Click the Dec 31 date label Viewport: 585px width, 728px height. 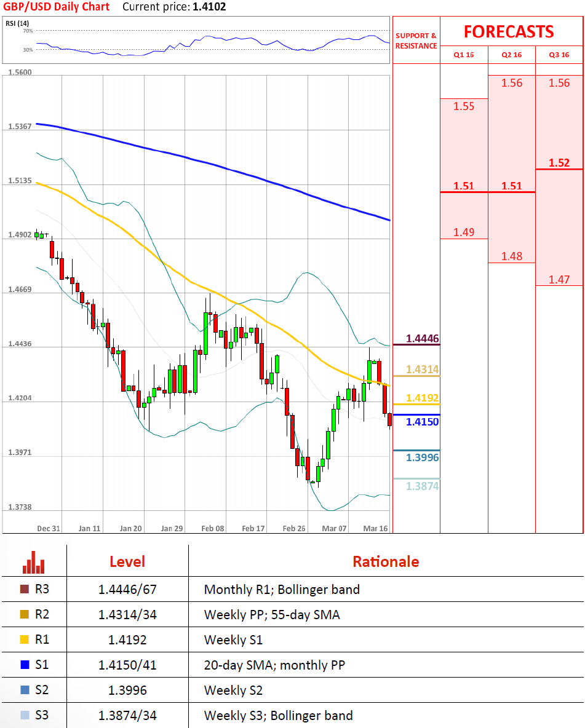[49, 528]
